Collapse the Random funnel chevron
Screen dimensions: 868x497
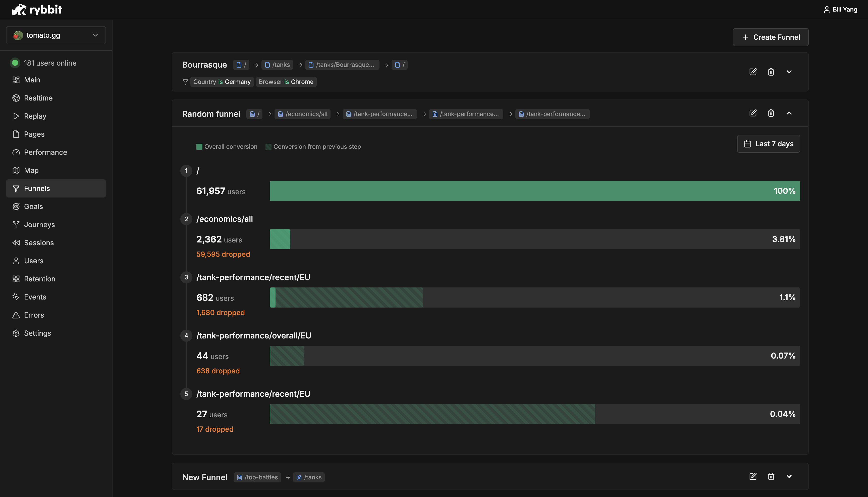[x=789, y=113]
